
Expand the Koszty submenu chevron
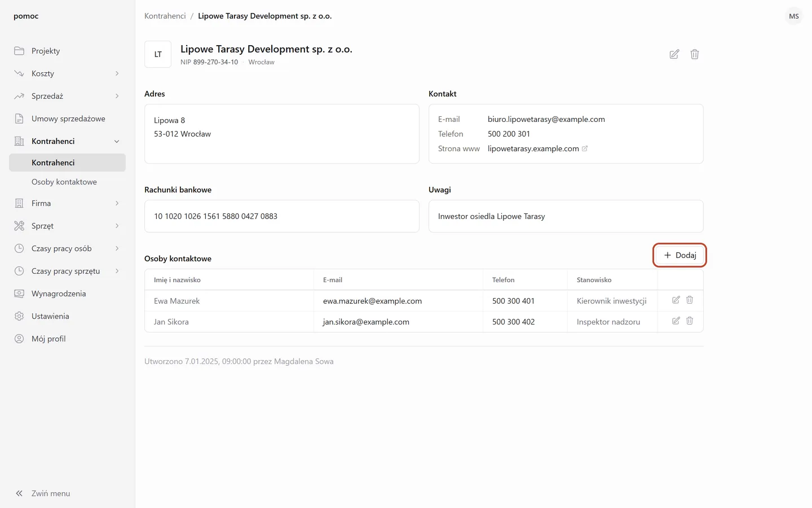pyautogui.click(x=117, y=73)
